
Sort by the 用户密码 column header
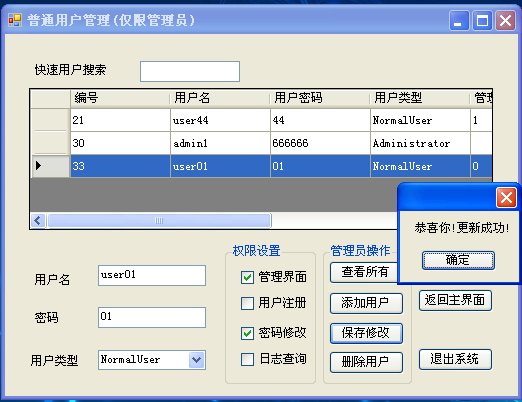[x=320, y=98]
